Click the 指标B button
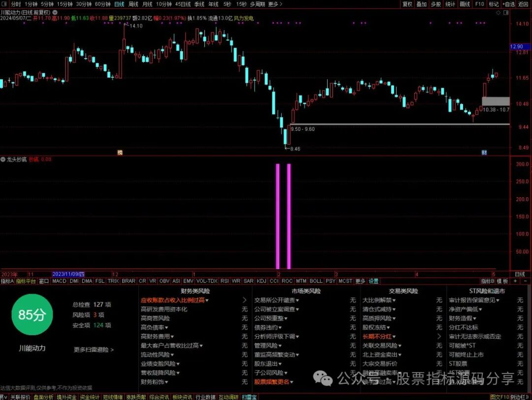 488,281
